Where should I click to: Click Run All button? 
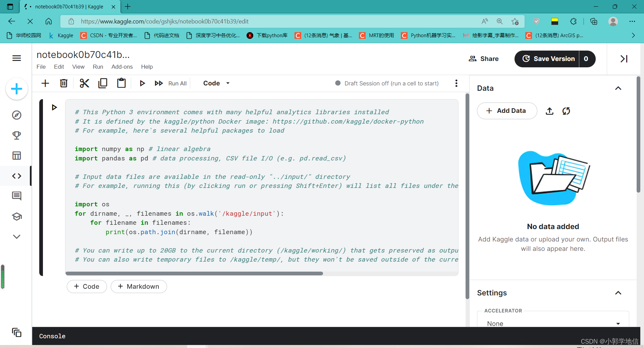coord(170,83)
